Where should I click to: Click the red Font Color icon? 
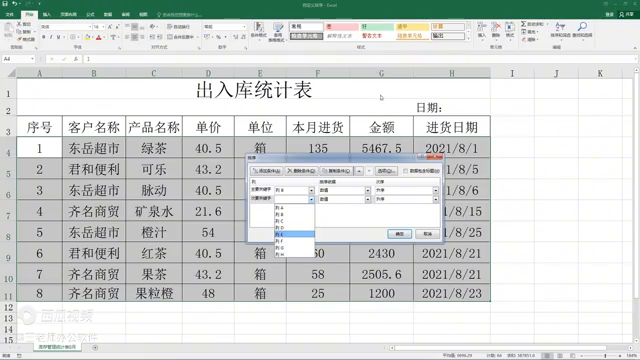point(98,37)
